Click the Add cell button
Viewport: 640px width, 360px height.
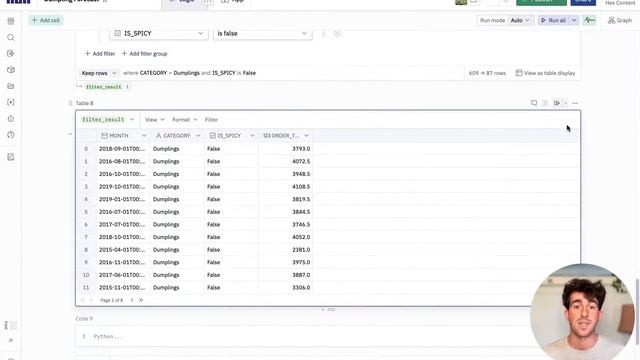coord(46,20)
